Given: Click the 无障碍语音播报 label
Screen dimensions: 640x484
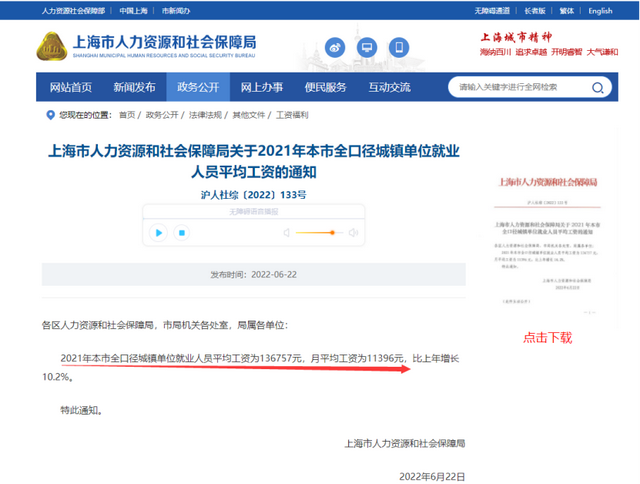Looking at the screenshot, I should (253, 211).
